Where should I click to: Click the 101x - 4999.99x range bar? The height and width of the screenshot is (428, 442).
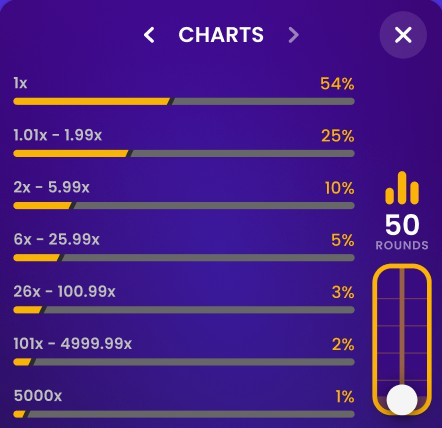pos(184,362)
